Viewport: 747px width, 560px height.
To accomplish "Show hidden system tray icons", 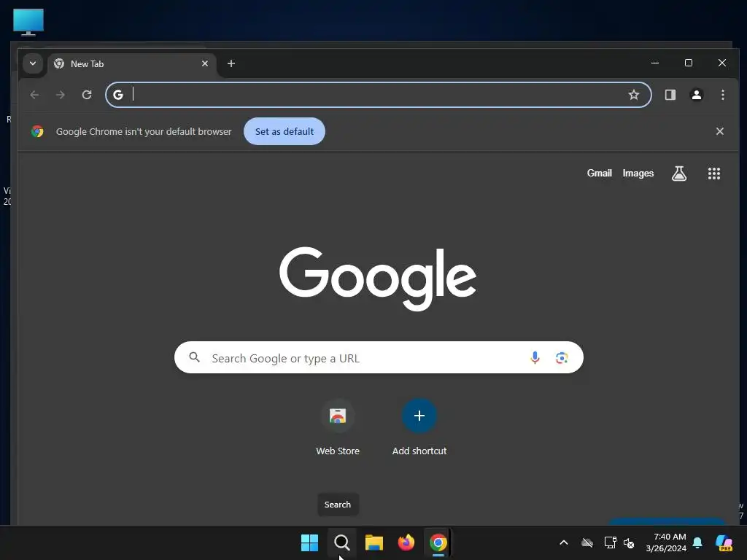I will (564, 542).
